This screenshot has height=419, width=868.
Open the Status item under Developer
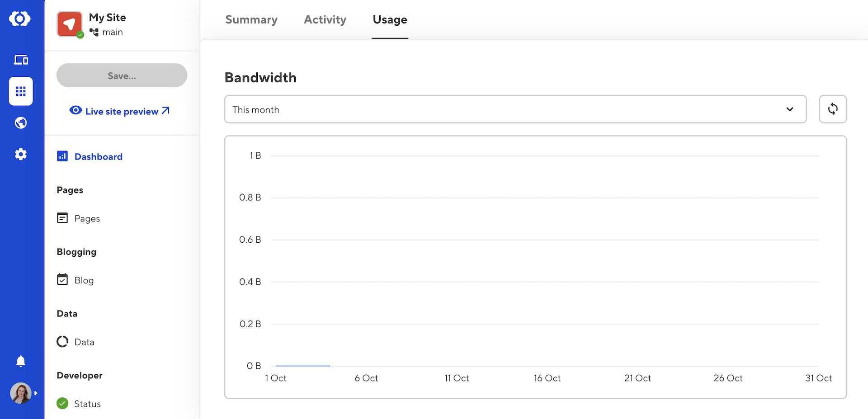pos(87,404)
